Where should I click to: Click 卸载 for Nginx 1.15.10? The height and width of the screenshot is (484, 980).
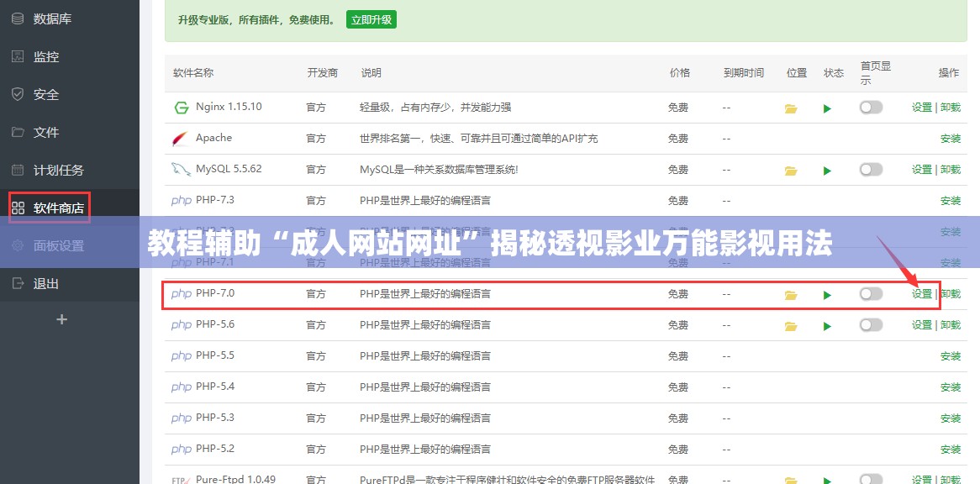[951, 108]
